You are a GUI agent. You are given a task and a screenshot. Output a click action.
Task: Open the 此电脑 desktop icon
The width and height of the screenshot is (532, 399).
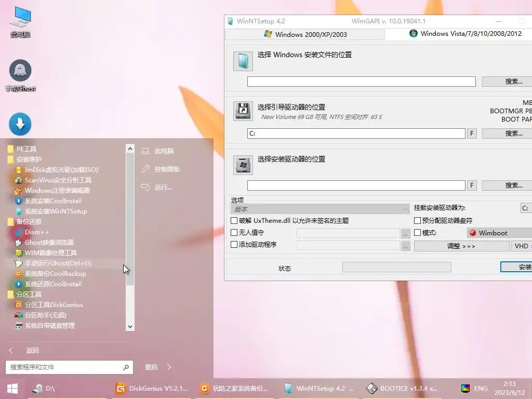20,22
